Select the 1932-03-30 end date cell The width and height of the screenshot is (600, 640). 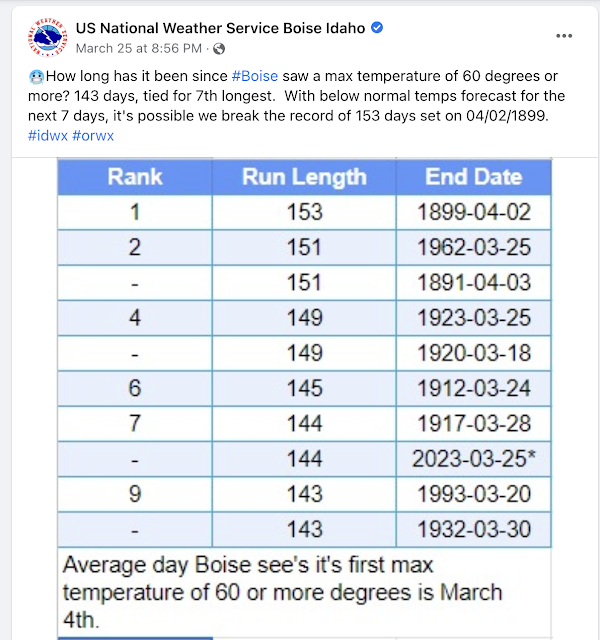(x=473, y=529)
